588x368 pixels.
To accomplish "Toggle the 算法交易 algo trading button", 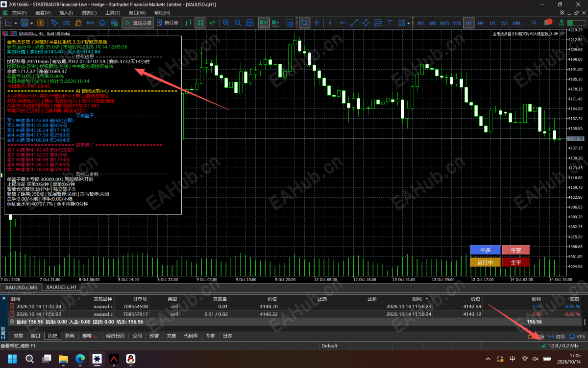I will coord(138,23).
